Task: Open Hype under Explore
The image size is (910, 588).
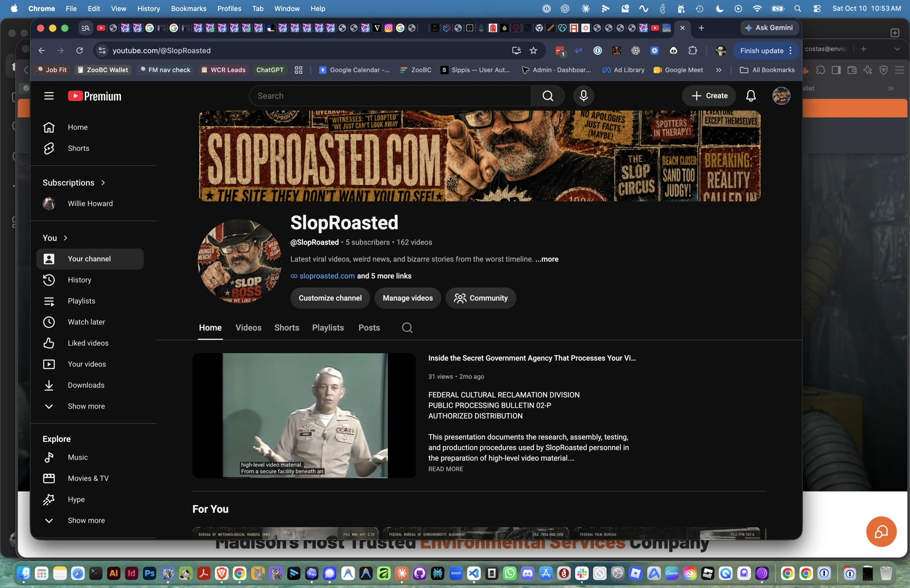Action: coord(90,500)
